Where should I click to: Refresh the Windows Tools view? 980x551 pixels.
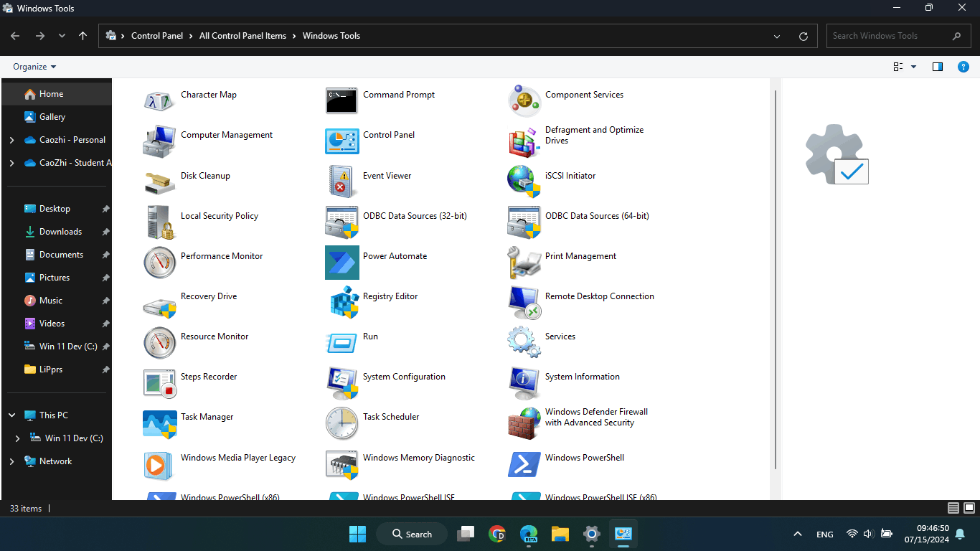tap(804, 36)
